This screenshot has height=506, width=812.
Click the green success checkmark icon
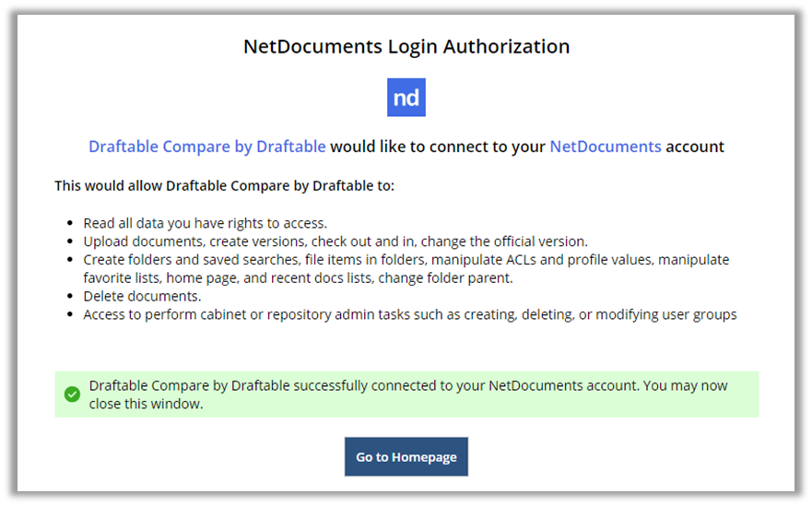pos(73,394)
